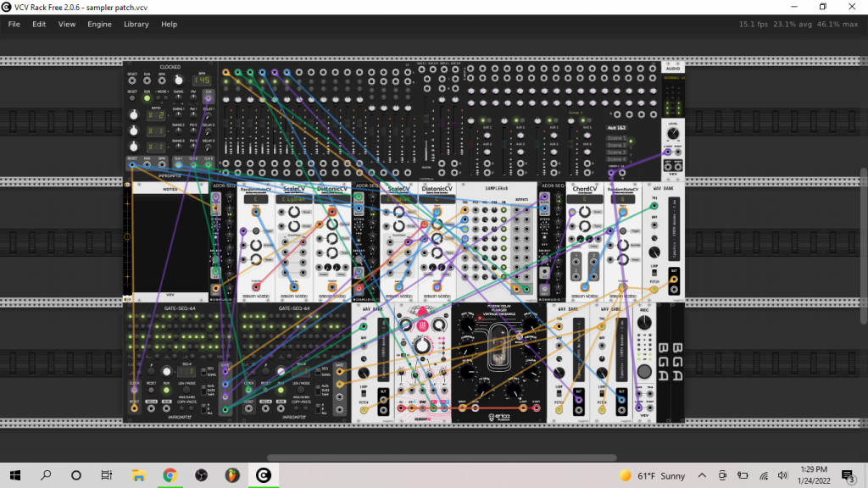Image resolution: width=868 pixels, height=488 pixels.
Task: Click the mixer MASTER fader
Action: pyautogui.click(x=426, y=119)
